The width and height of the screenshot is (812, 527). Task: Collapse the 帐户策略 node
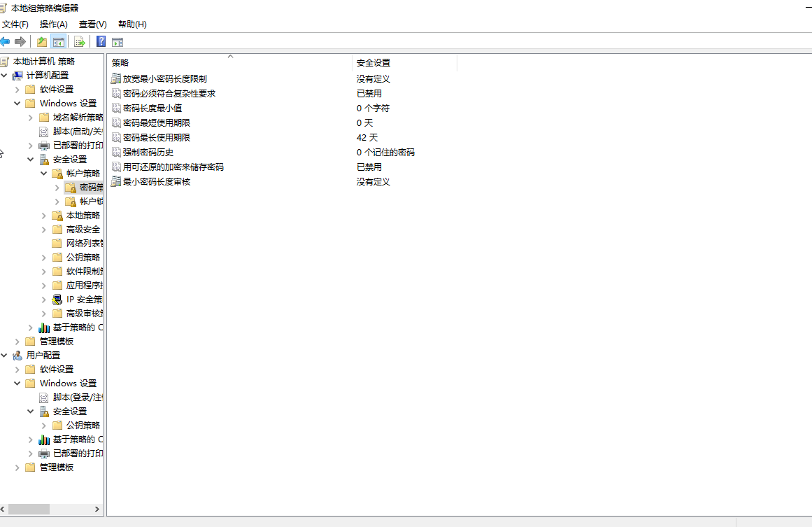pyautogui.click(x=44, y=174)
